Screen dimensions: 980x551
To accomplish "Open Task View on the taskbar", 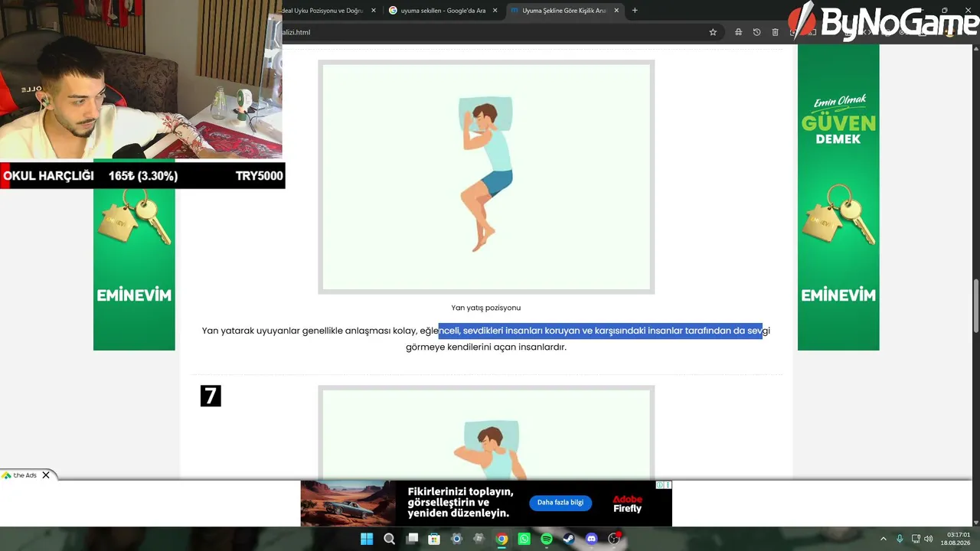I will [412, 539].
